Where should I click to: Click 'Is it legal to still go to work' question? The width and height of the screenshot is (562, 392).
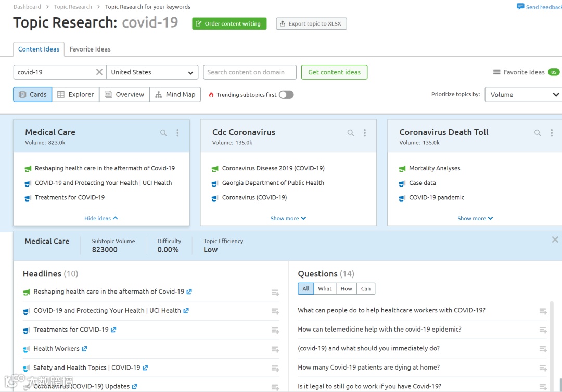pos(369,386)
